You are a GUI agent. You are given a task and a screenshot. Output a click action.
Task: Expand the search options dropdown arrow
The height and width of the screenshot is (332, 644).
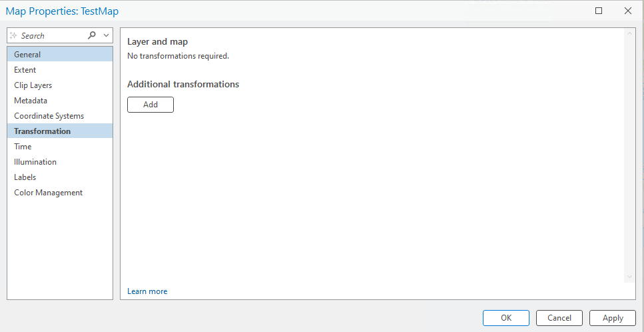tap(106, 35)
